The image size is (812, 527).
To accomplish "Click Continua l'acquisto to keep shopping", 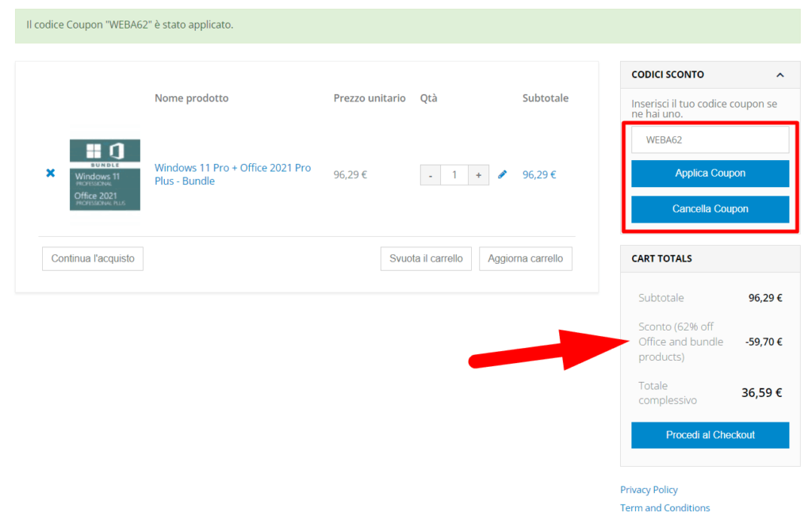I will 93,258.
